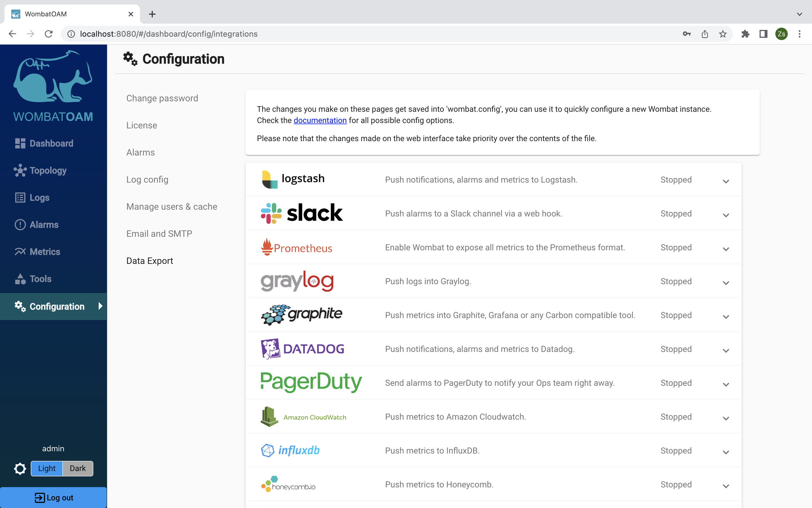Go forward in browser history
812x508 pixels.
pyautogui.click(x=30, y=34)
